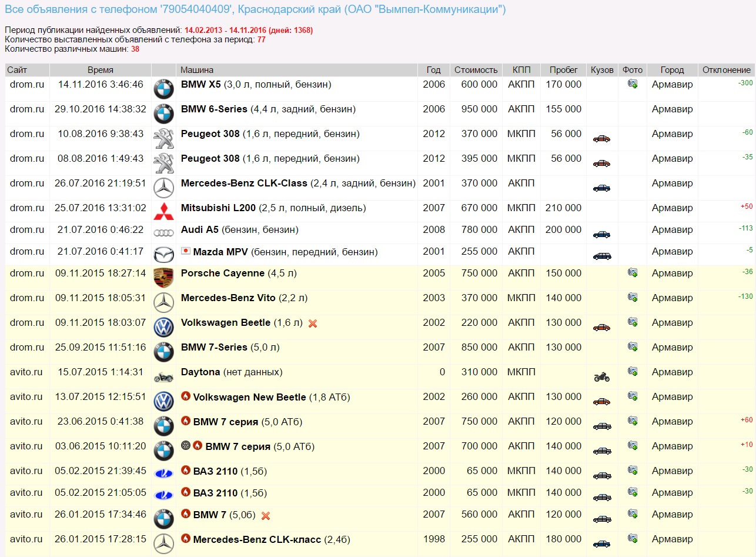
Task: Open the photo icon in the BMW X5 row
Action: tap(633, 84)
